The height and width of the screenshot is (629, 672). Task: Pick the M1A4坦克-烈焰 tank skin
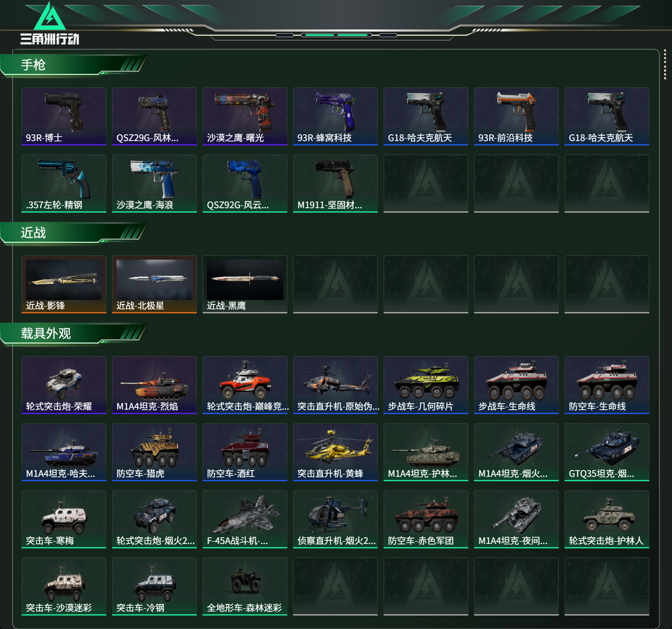click(155, 385)
